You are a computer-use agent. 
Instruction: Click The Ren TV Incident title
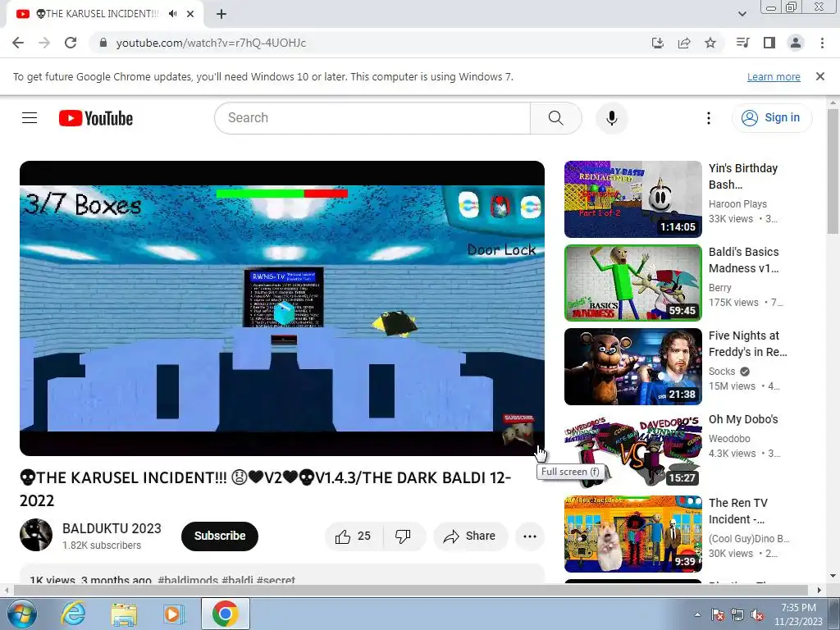pyautogui.click(x=738, y=510)
